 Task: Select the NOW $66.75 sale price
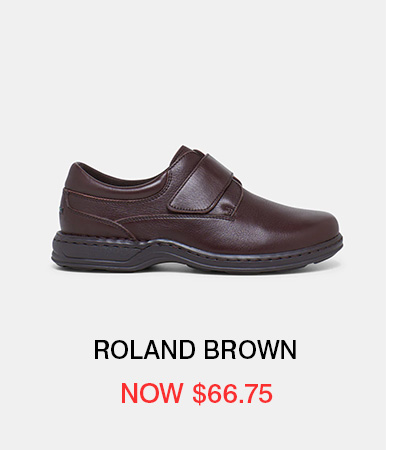(x=197, y=393)
